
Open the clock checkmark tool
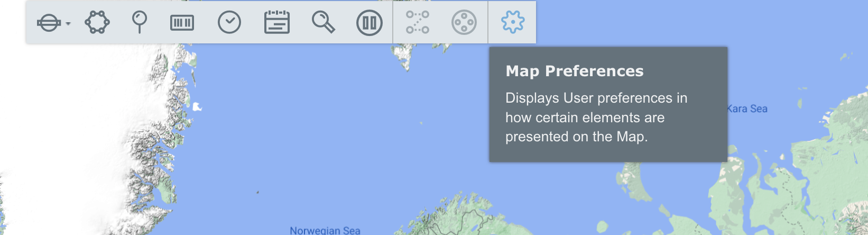[x=229, y=23]
